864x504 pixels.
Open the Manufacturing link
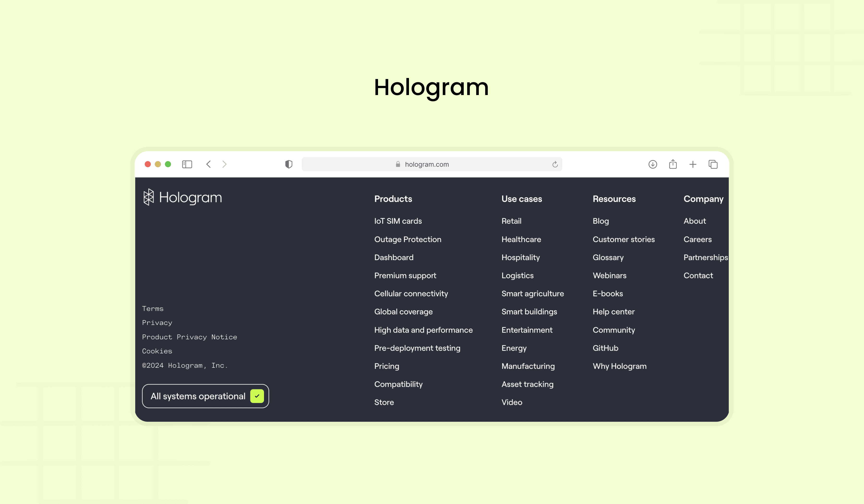tap(528, 366)
